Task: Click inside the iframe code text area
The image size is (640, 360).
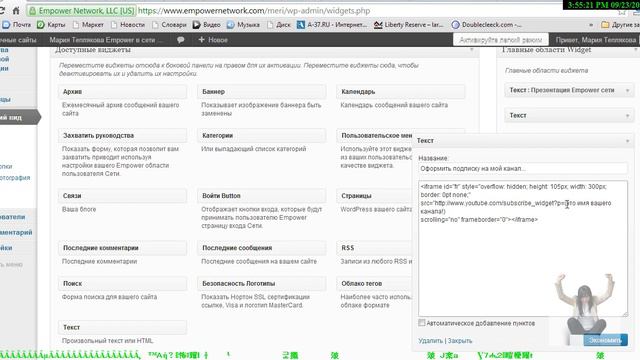Action: click(x=523, y=248)
